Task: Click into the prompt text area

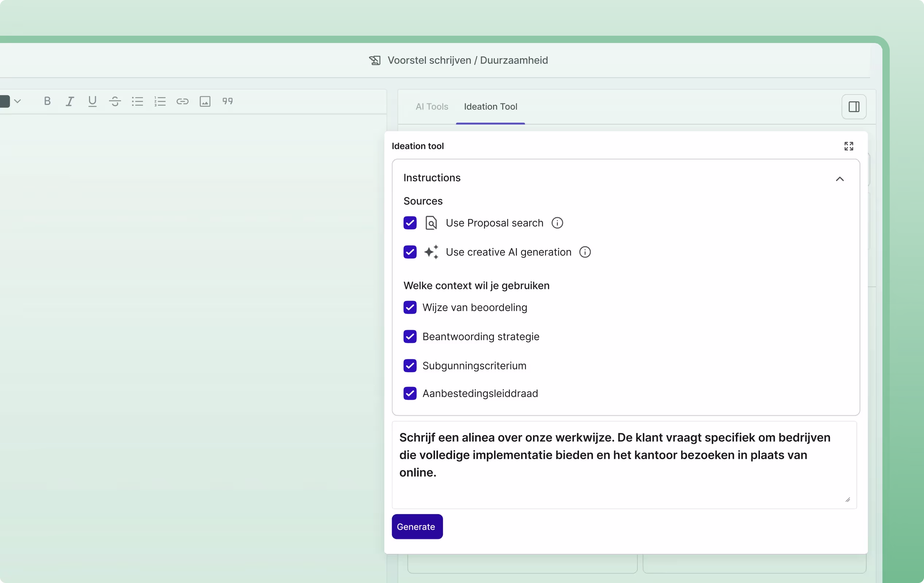Action: coord(624,464)
